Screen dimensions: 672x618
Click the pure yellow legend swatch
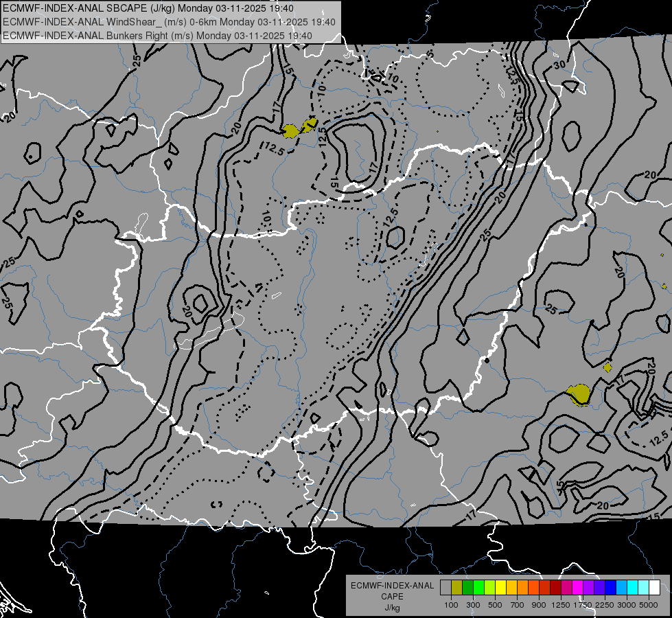pyautogui.click(x=500, y=587)
